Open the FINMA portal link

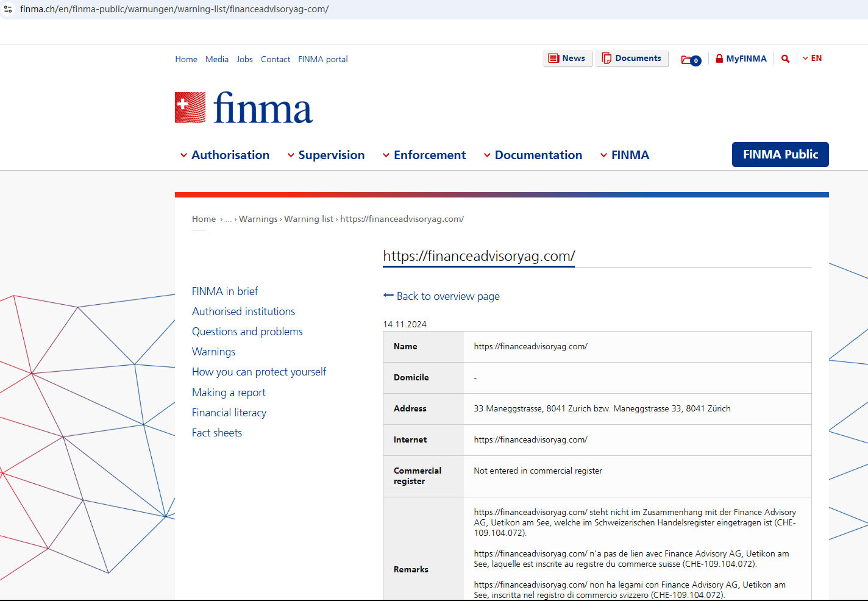(323, 59)
